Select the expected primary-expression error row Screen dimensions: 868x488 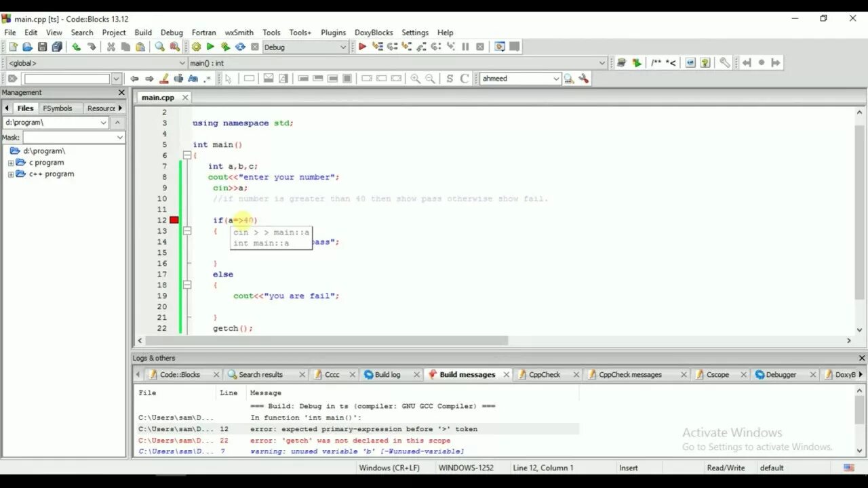[358, 429]
